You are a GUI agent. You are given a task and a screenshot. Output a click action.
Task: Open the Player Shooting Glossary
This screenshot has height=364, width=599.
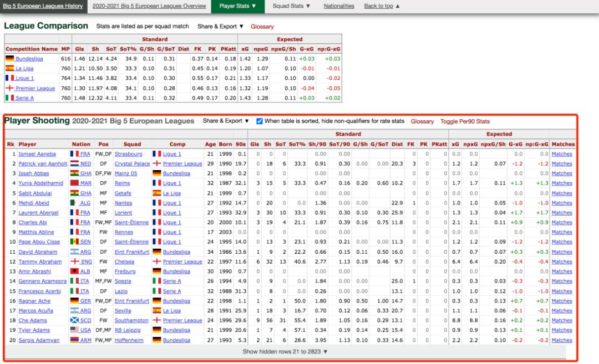coord(422,121)
